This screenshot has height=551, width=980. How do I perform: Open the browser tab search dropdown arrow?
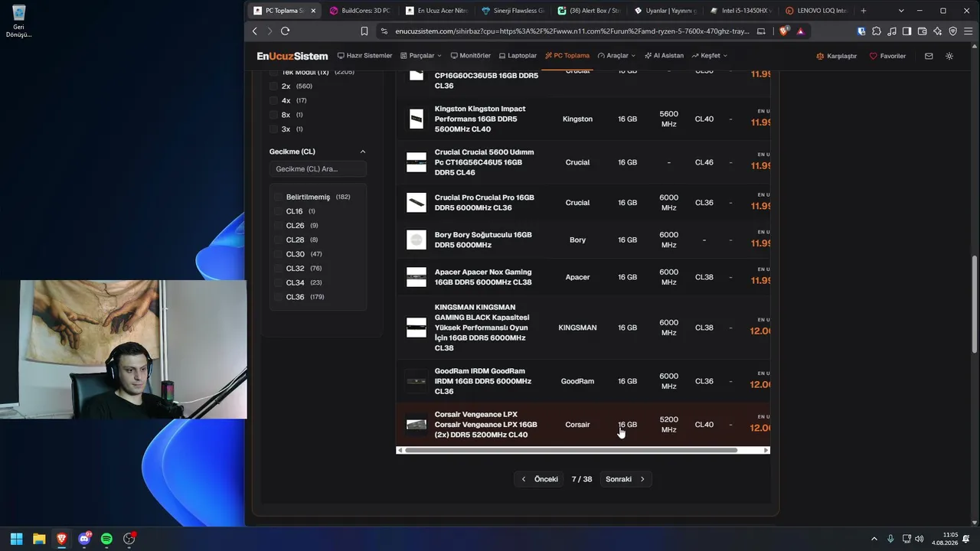click(x=900, y=11)
